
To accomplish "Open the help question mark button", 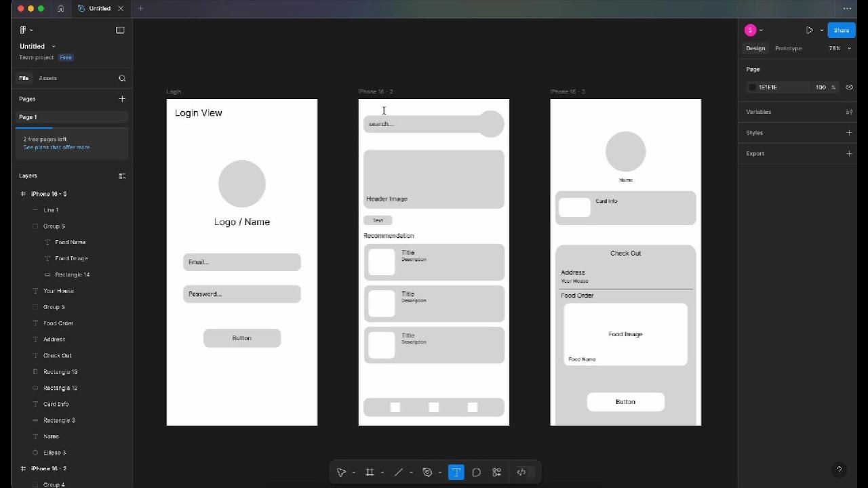I will pyautogui.click(x=839, y=470).
